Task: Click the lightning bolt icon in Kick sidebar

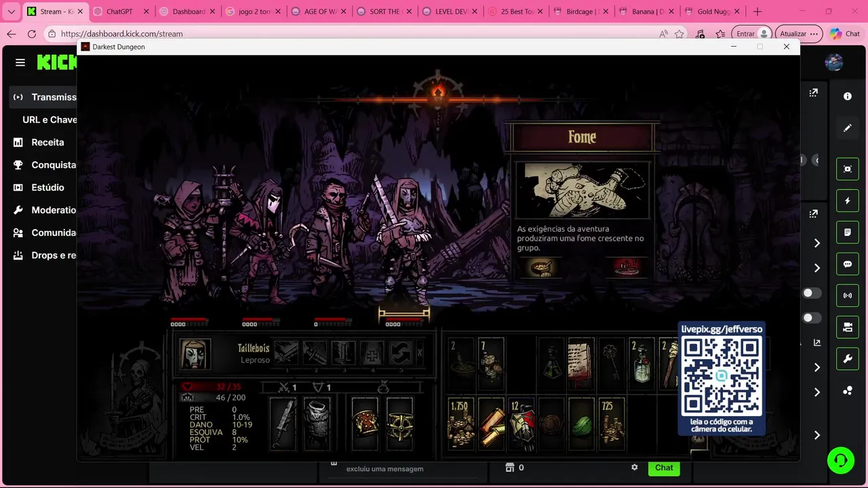Action: pos(848,201)
